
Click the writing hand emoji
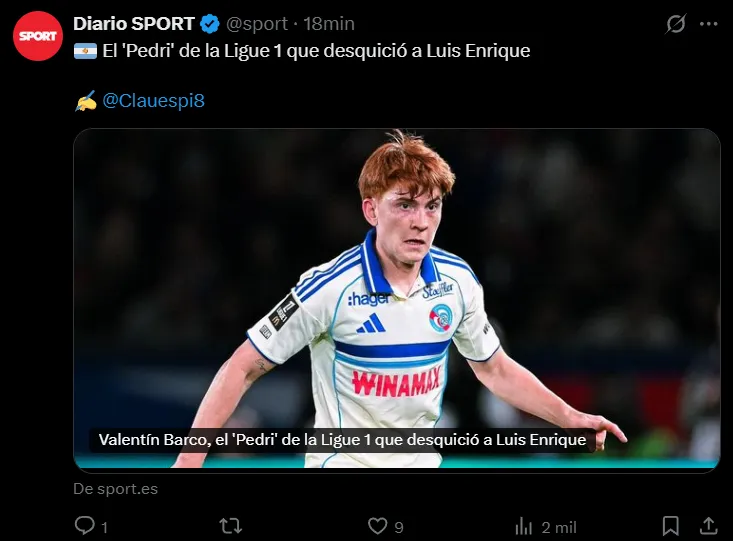tap(85, 101)
